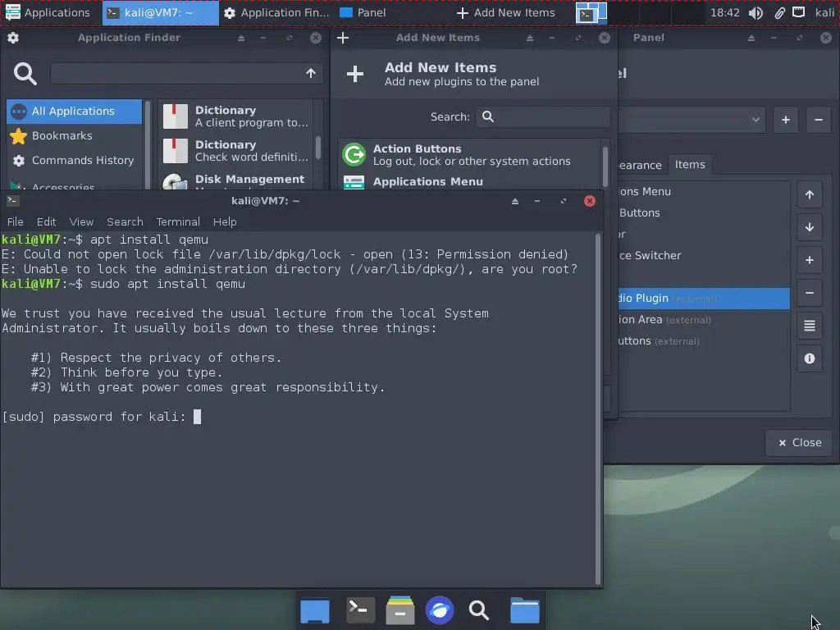Select the Buttons row in Panel items
840x630 pixels.
pos(703,212)
